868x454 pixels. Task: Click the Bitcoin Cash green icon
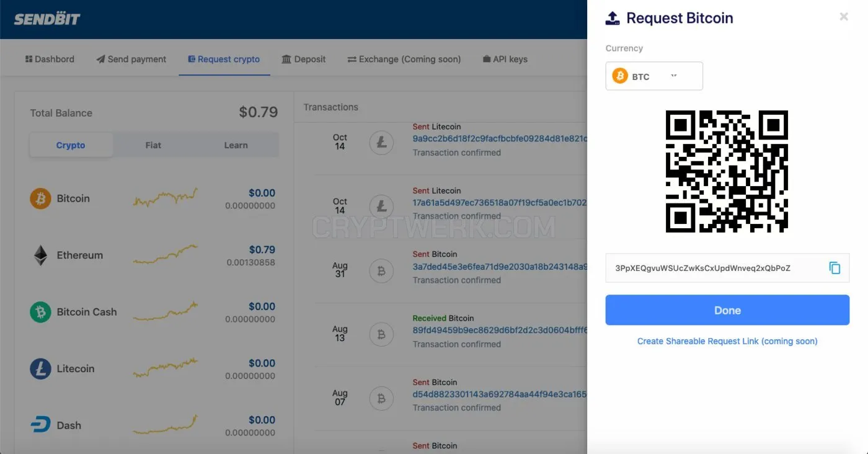tap(40, 312)
